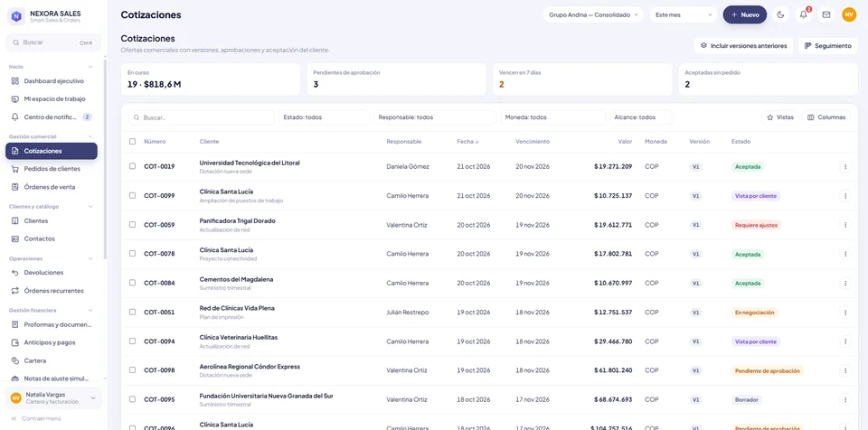868x430 pixels.
Task: Open row actions for COT-0098
Action: click(x=844, y=370)
